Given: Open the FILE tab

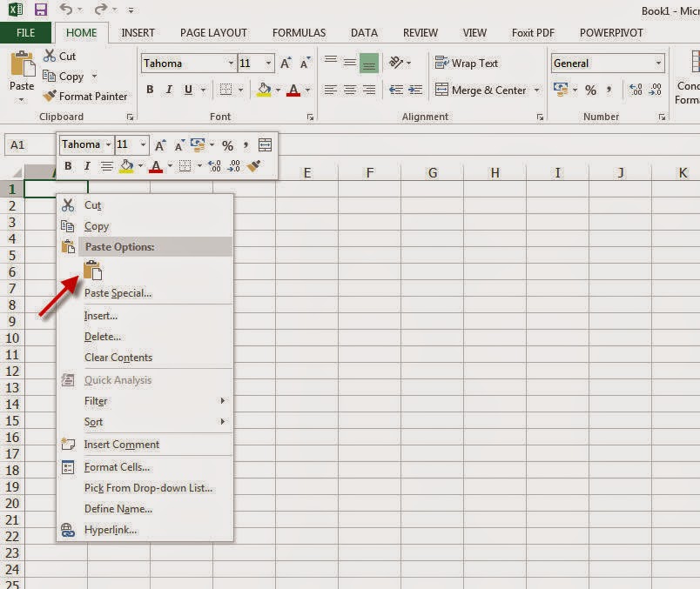Looking at the screenshot, I should click(x=25, y=32).
